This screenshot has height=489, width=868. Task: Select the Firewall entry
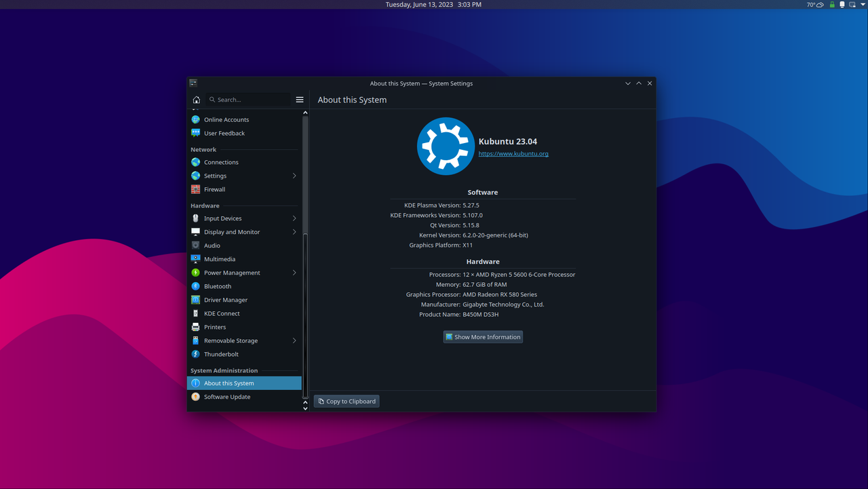click(x=244, y=189)
